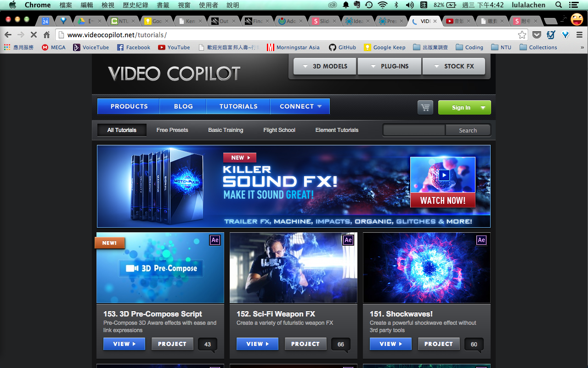The width and height of the screenshot is (588, 368).
Task: Open the Shockwaves tutorial thumbnail
Action: pos(427,268)
